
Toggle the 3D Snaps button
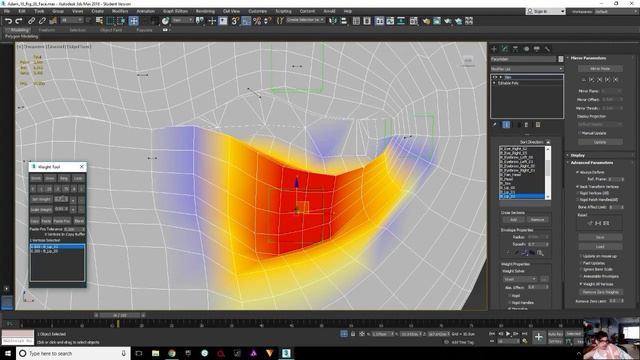(235, 21)
